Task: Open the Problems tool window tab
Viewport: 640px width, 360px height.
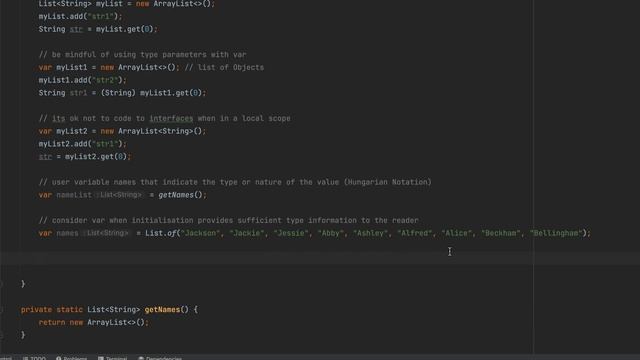Action: click(71, 358)
